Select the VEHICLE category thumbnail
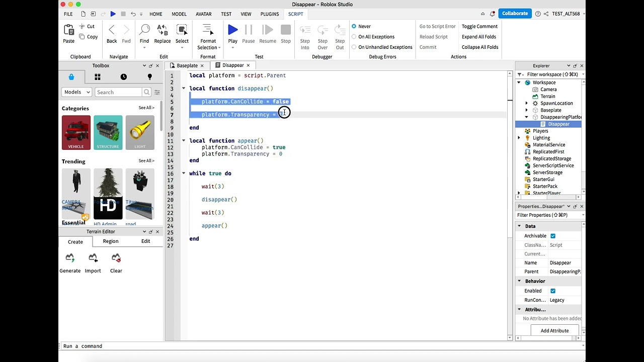Viewport: 644px width, 362px height. pos(76,133)
